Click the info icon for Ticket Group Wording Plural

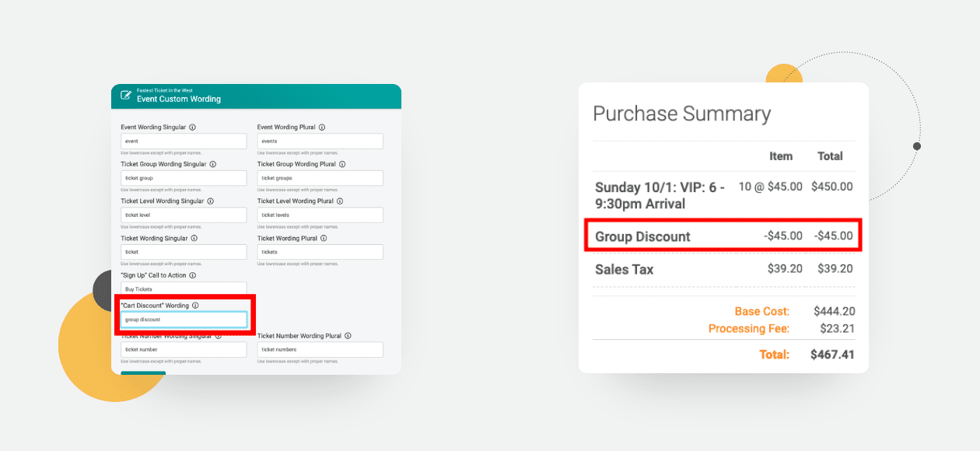(x=341, y=164)
